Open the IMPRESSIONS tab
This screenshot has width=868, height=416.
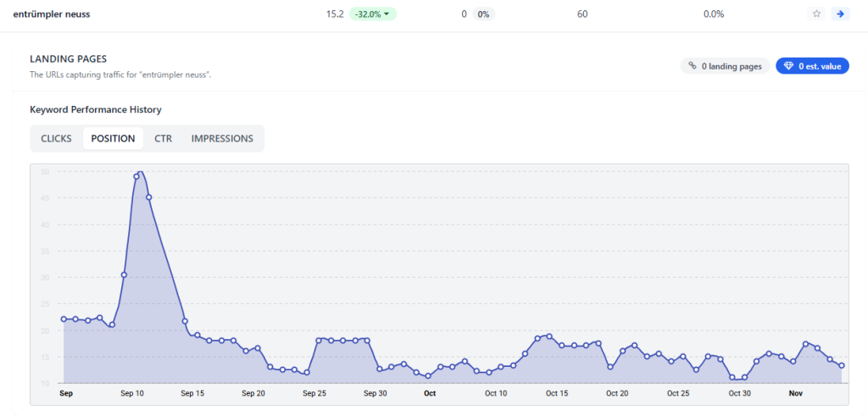[x=222, y=139]
